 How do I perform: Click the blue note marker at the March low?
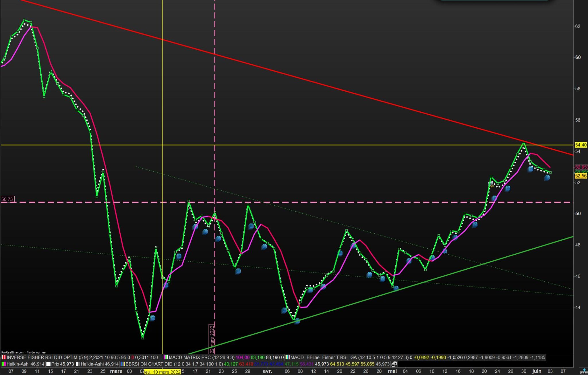tap(152, 318)
